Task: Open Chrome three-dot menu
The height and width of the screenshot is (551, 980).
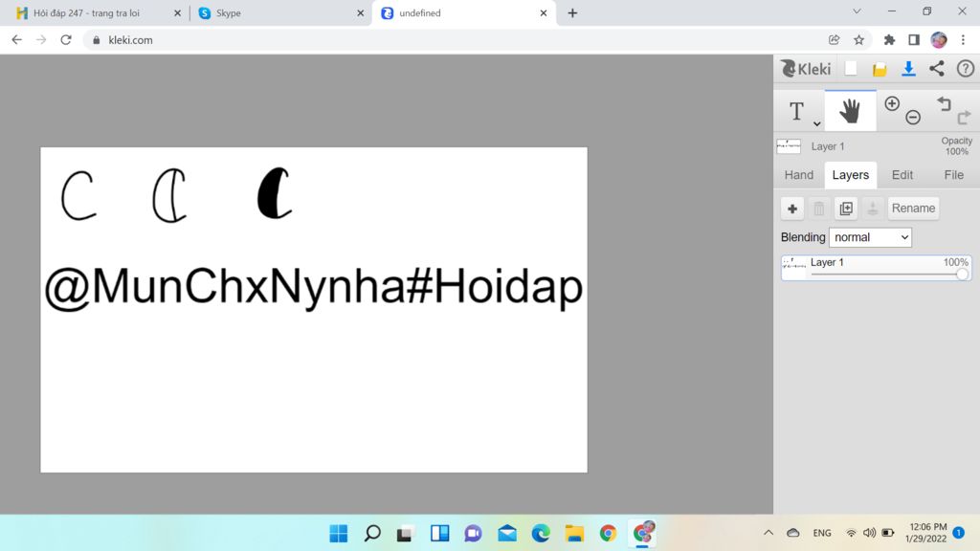Action: tap(963, 40)
